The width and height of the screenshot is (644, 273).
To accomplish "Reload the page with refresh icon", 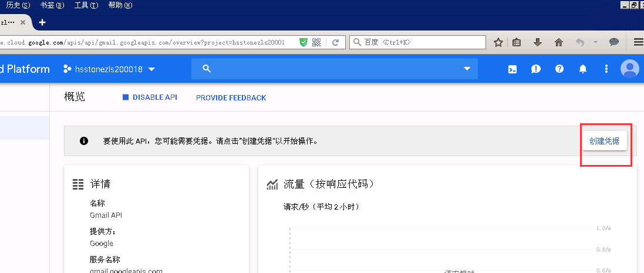I will coord(336,42).
